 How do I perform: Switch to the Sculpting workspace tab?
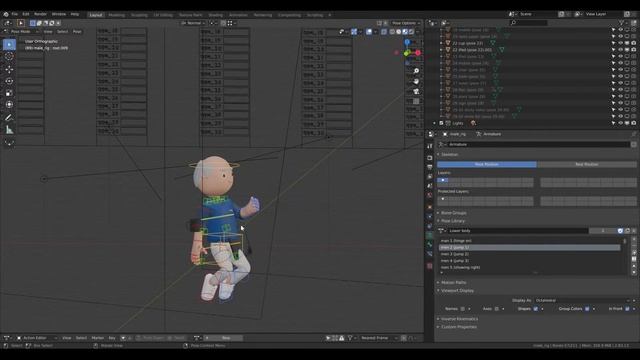(x=139, y=15)
